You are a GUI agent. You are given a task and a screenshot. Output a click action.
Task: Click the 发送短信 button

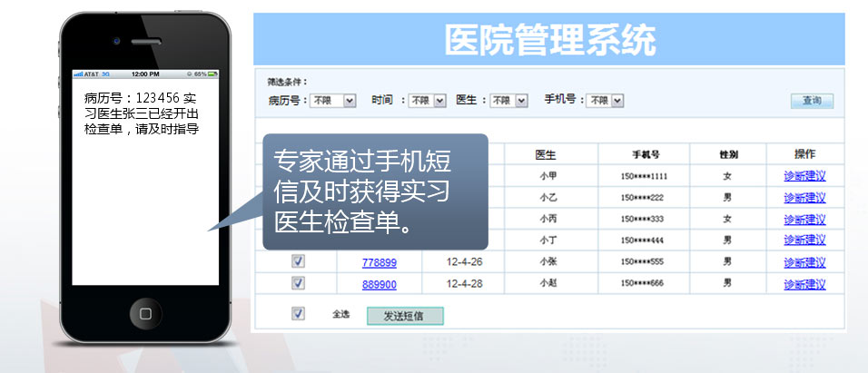point(405,315)
